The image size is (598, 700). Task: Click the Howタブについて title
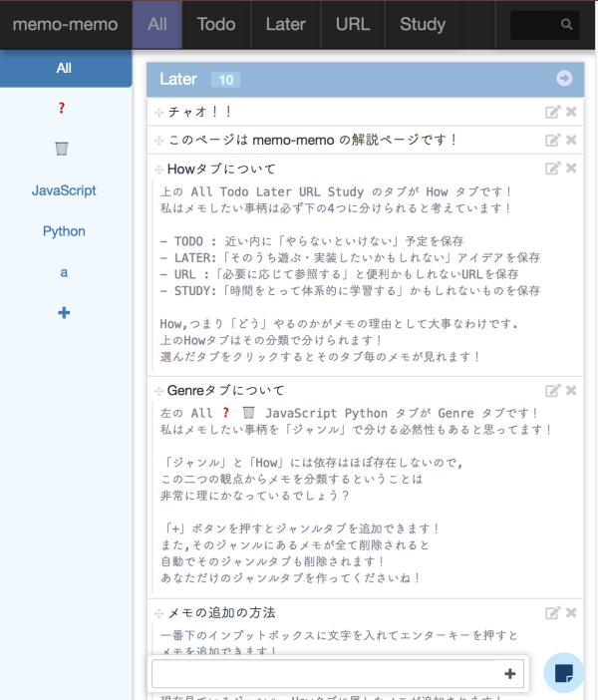pyautogui.click(x=221, y=170)
